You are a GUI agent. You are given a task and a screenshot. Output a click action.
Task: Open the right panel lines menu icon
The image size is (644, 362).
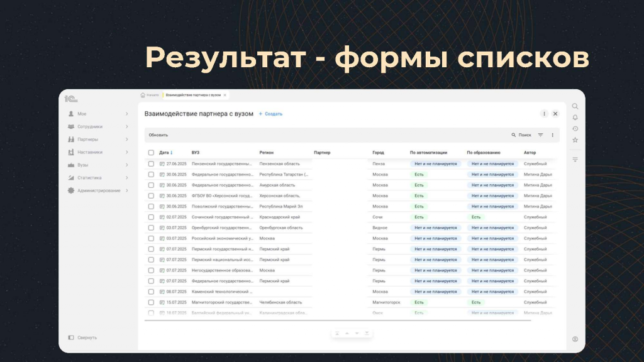coord(575,159)
